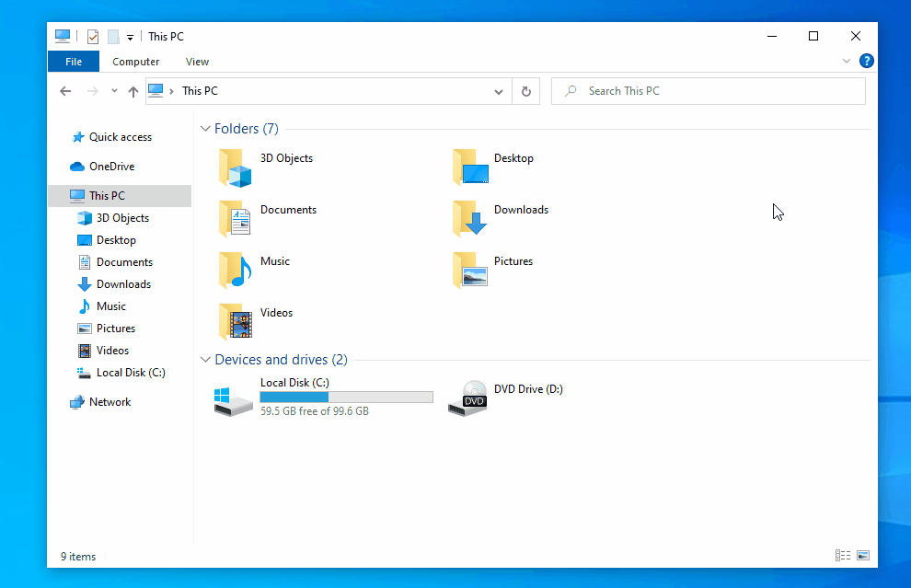Select the DVD Drive (D:) icon
The image size is (911, 588).
point(468,398)
